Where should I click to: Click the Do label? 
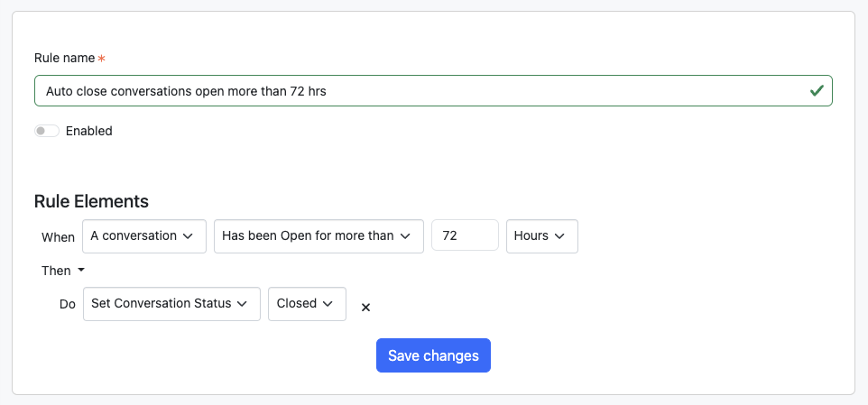click(68, 305)
